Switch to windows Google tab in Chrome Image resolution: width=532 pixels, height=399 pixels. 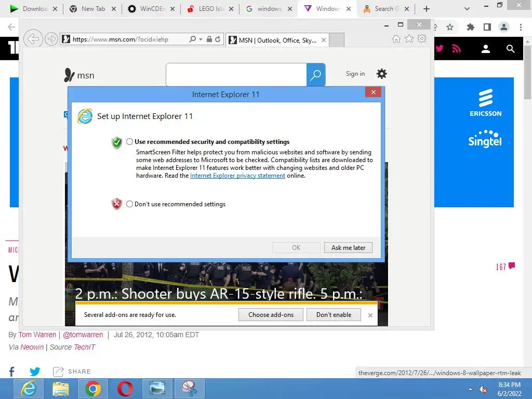pos(269,9)
